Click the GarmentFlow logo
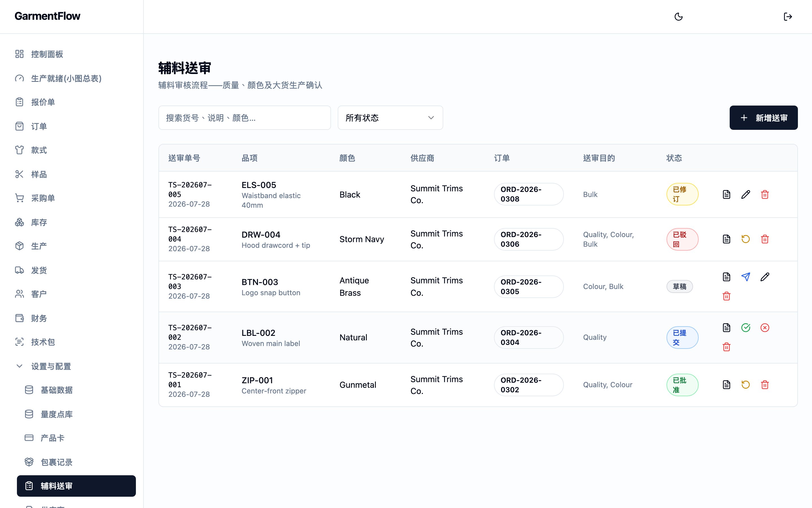Image resolution: width=812 pixels, height=508 pixels. [x=47, y=16]
